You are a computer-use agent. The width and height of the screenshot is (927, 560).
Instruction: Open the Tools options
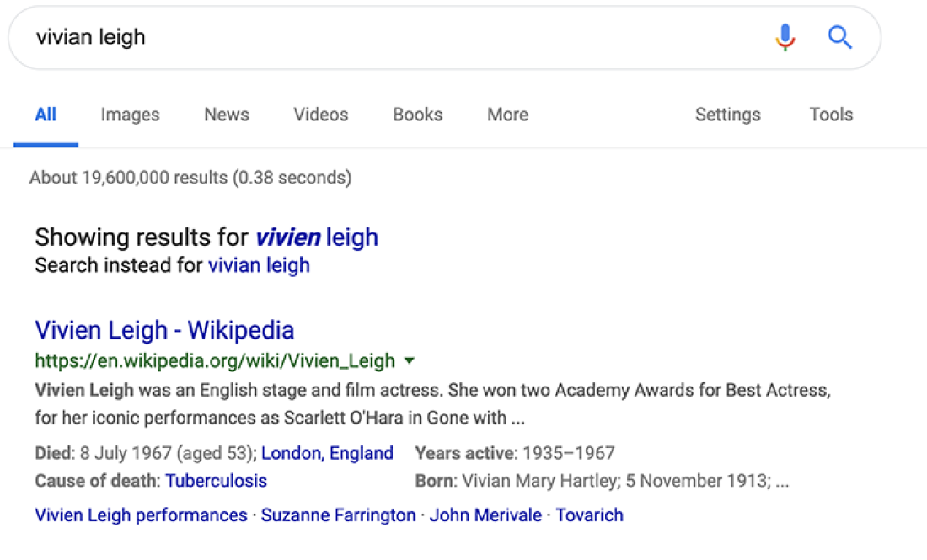coord(830,114)
